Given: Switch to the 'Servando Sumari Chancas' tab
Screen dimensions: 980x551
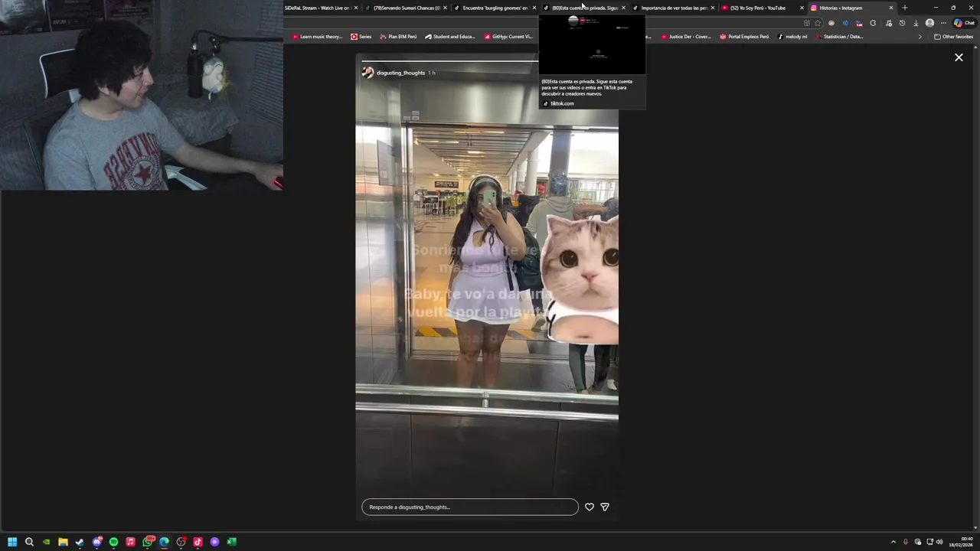Looking at the screenshot, I should pyautogui.click(x=406, y=8).
